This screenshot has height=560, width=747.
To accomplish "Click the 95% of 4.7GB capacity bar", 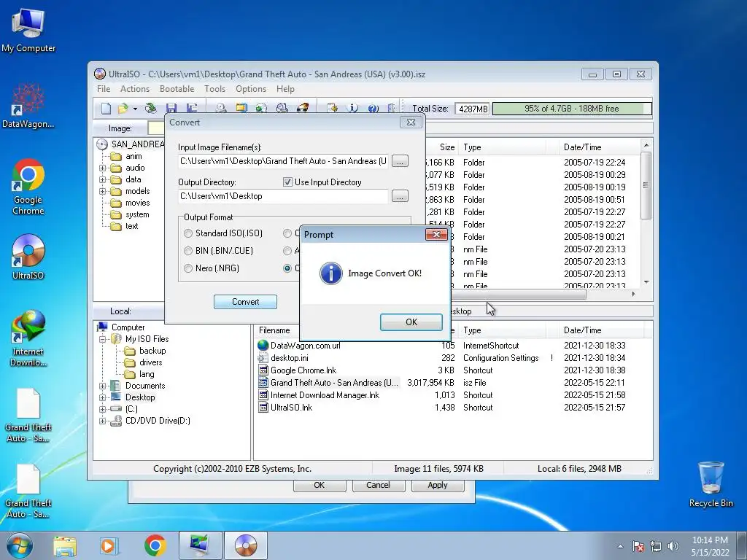I will [572, 109].
